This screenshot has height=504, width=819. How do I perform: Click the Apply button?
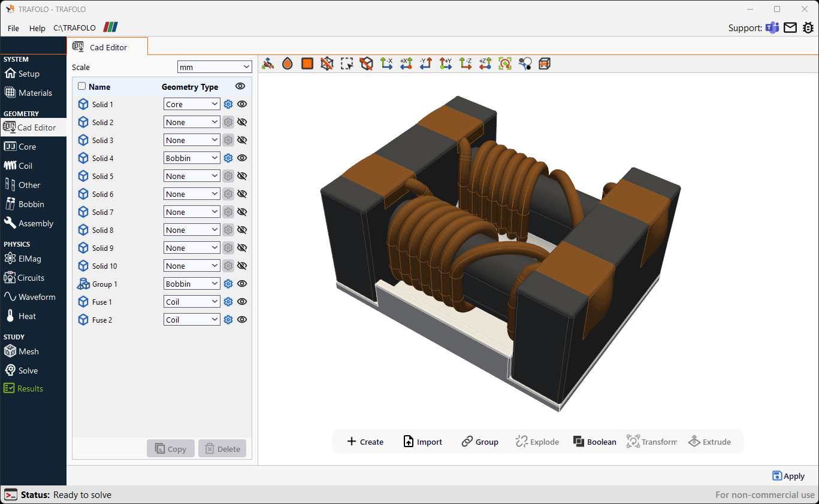pyautogui.click(x=788, y=476)
